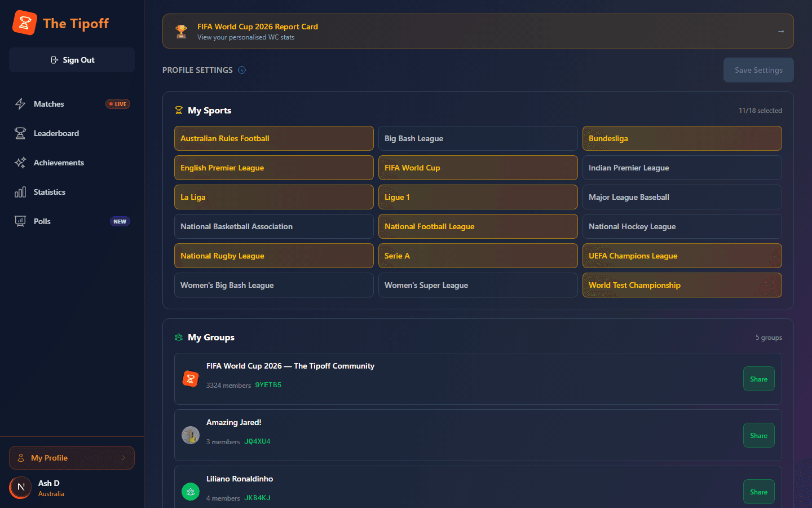Go to the Leaderboard page
Screen dimensions: 812x508
point(72,133)
